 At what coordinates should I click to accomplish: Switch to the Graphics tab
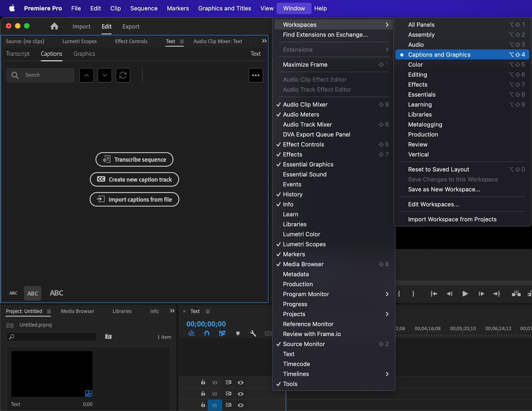pyautogui.click(x=84, y=54)
